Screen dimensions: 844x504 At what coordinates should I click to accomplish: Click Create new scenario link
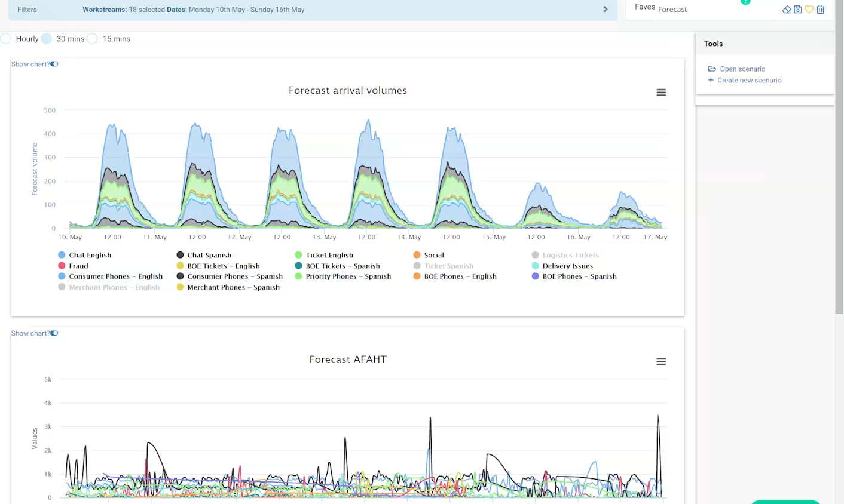tap(750, 80)
